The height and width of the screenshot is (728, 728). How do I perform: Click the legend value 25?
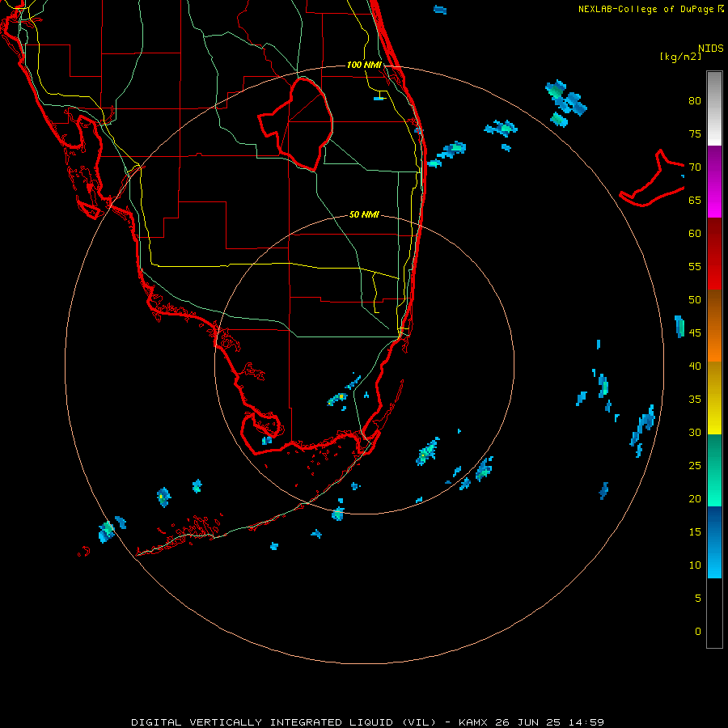point(695,466)
